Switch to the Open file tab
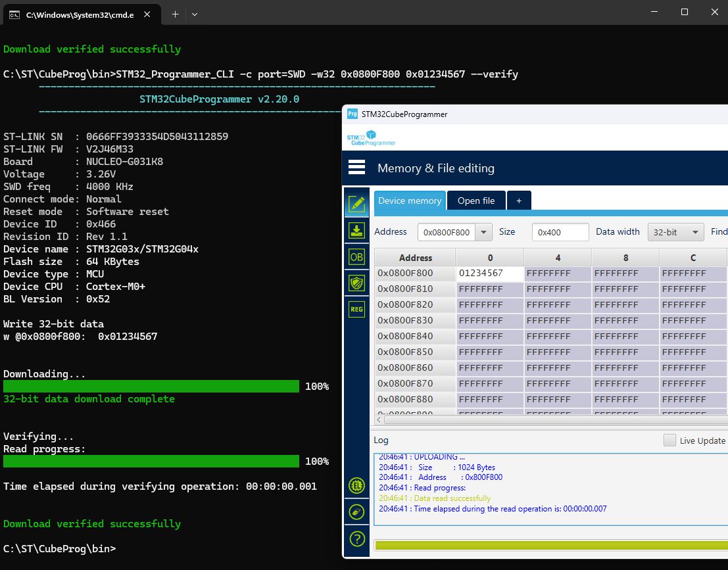Image resolution: width=728 pixels, height=570 pixels. point(476,201)
